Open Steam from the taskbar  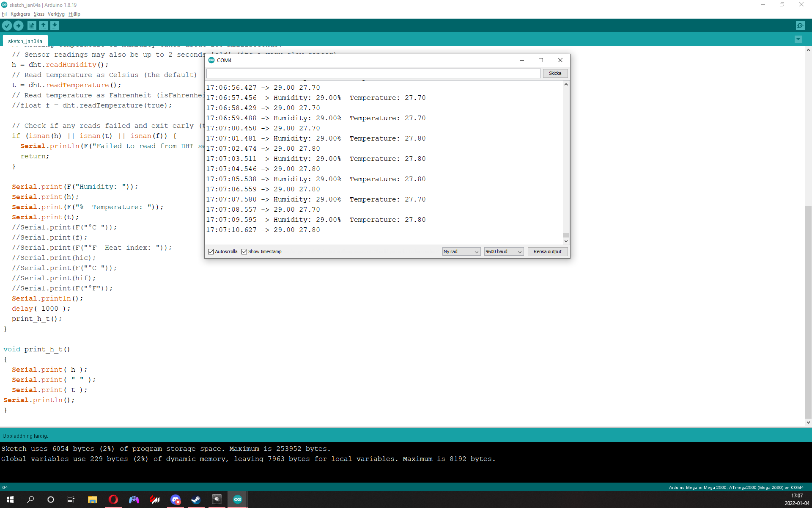[x=196, y=500]
